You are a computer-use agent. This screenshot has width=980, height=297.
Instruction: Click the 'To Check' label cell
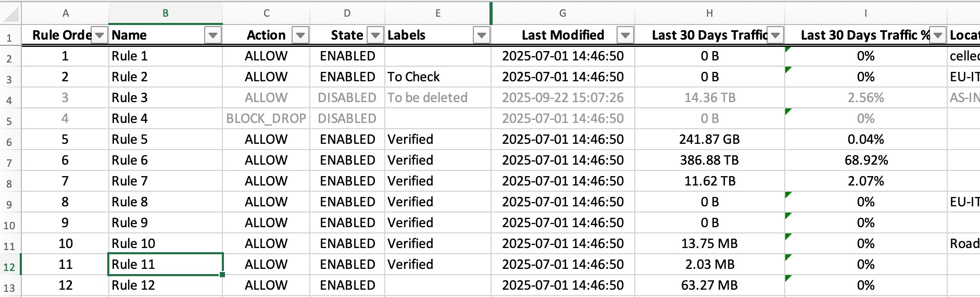pyautogui.click(x=437, y=77)
